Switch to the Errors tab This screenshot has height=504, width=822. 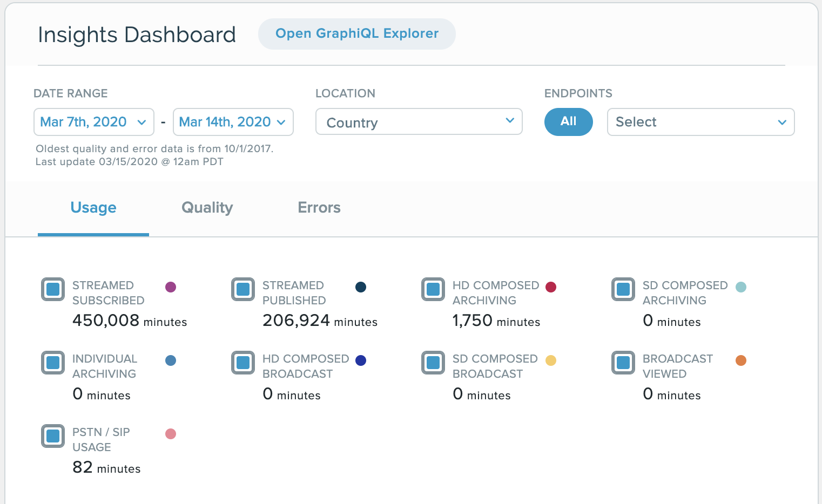point(319,208)
